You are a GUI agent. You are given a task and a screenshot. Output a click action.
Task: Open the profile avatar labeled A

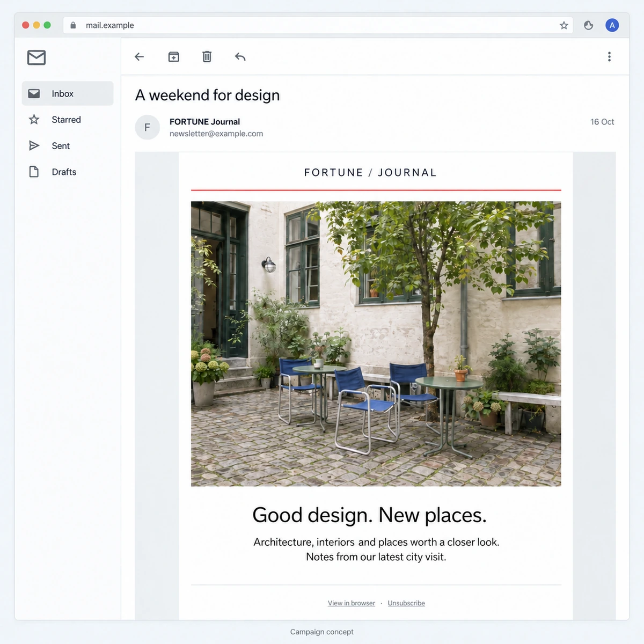coord(612,25)
